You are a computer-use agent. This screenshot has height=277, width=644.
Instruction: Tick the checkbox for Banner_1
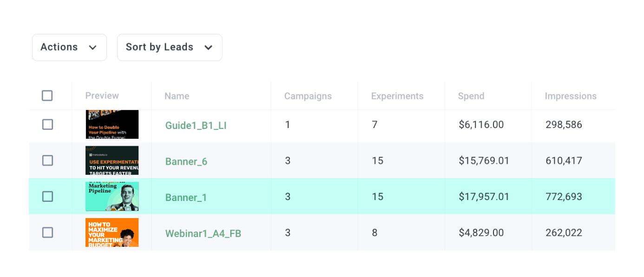(47, 197)
